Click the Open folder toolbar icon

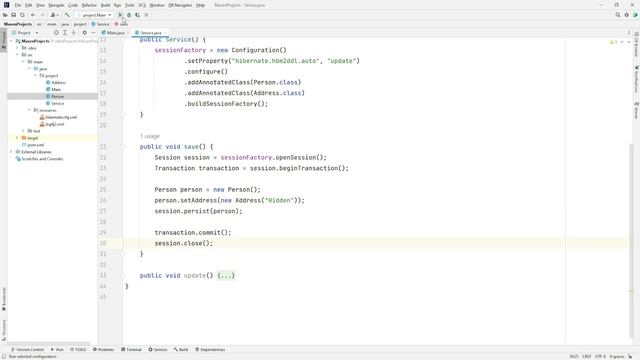(x=5, y=15)
